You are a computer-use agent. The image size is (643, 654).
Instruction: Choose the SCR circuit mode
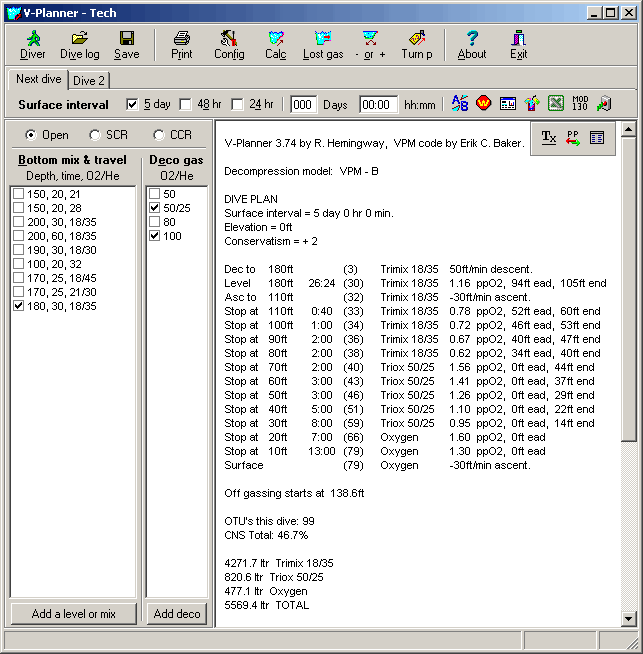(95, 135)
